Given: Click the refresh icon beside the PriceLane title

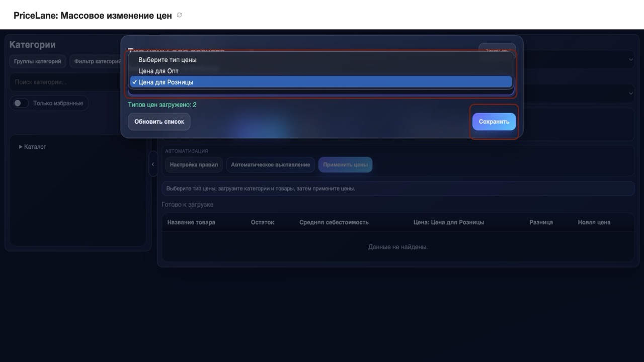Looking at the screenshot, I should (180, 15).
